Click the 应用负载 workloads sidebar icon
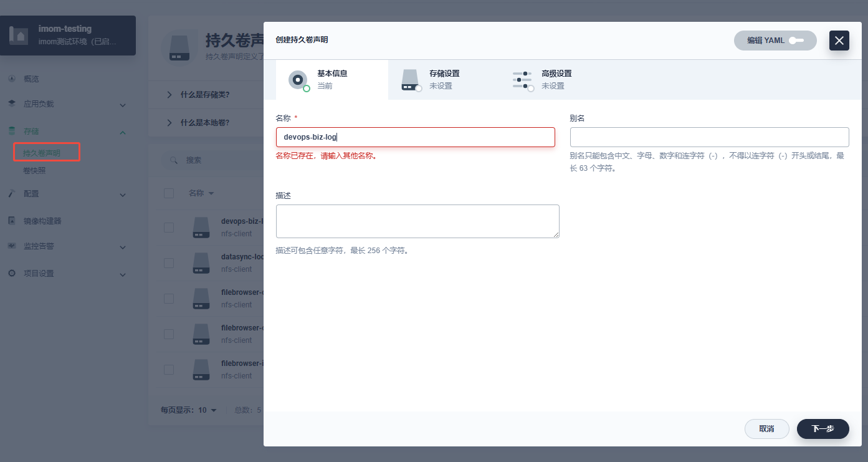 [x=12, y=104]
